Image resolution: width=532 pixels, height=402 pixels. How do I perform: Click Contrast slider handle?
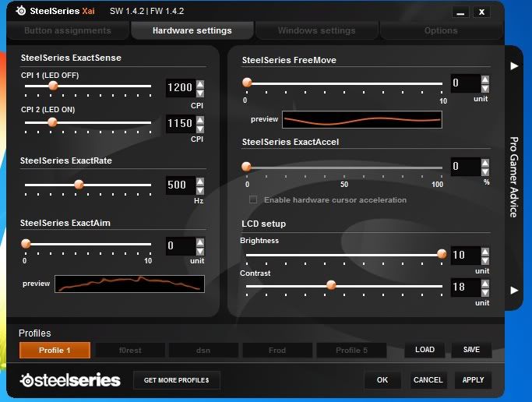pyautogui.click(x=331, y=285)
